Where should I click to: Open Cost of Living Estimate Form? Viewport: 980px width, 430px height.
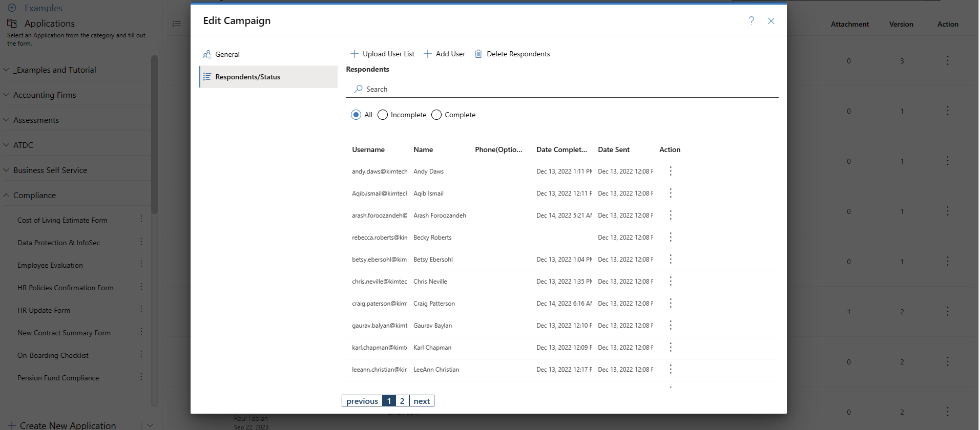pos(62,220)
